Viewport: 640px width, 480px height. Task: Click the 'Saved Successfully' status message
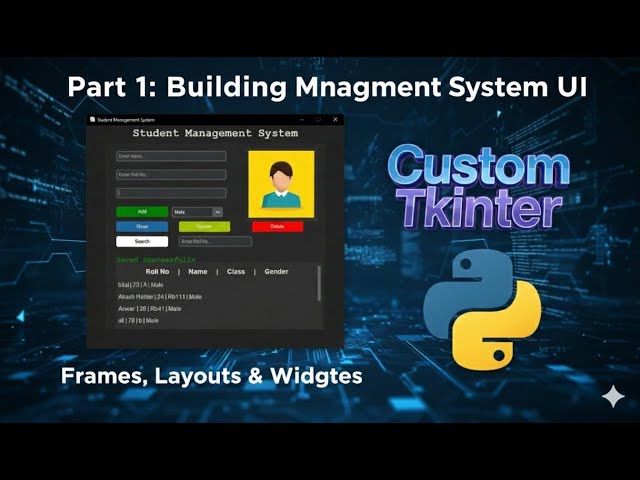tap(156, 260)
